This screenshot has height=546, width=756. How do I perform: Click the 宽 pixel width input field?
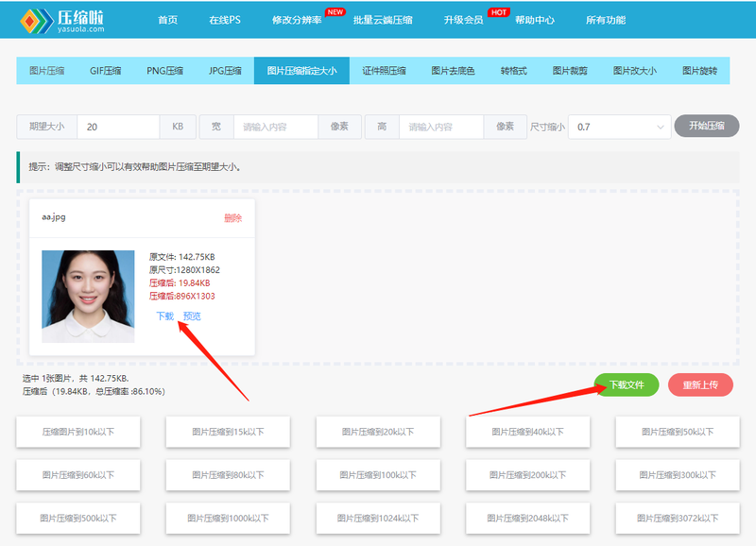(276, 127)
